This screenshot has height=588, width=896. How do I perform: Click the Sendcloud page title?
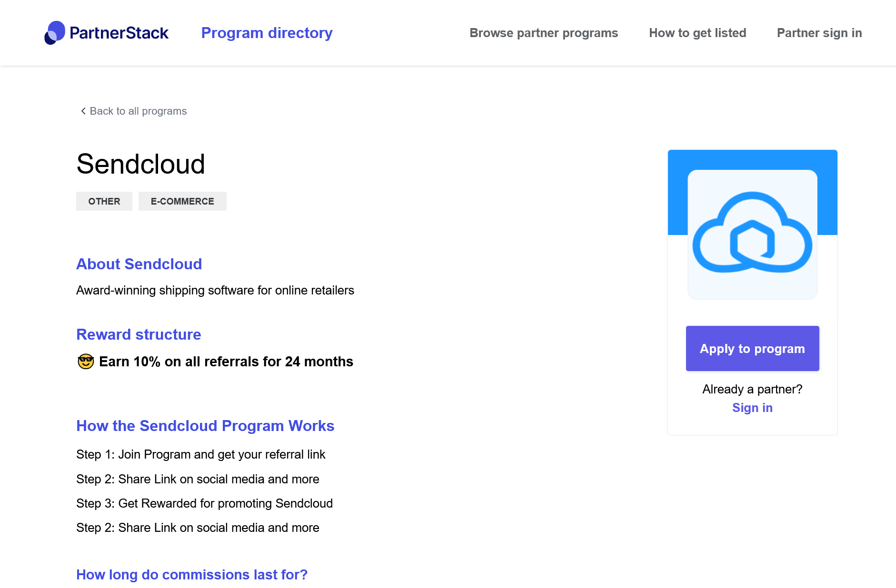pyautogui.click(x=140, y=164)
